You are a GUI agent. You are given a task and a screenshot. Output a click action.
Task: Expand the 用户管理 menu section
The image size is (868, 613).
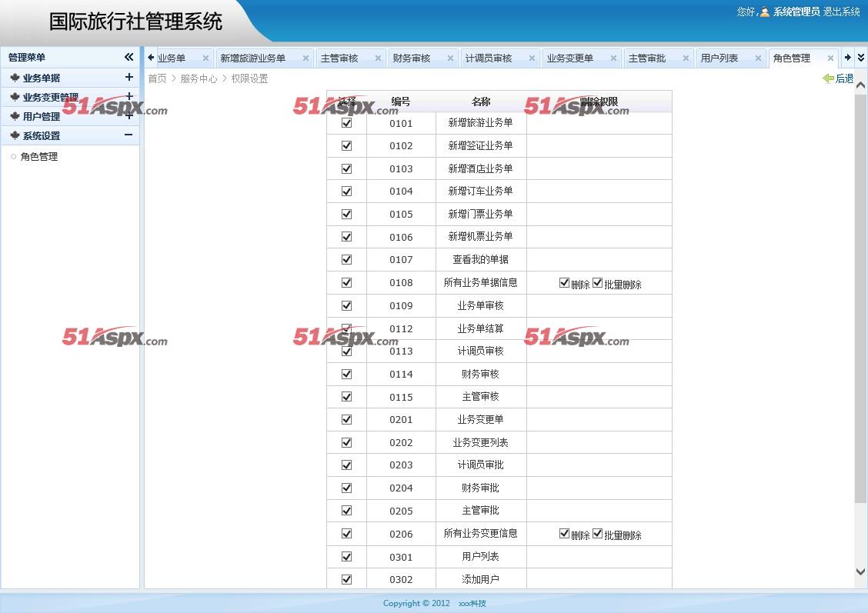pyautogui.click(x=129, y=116)
